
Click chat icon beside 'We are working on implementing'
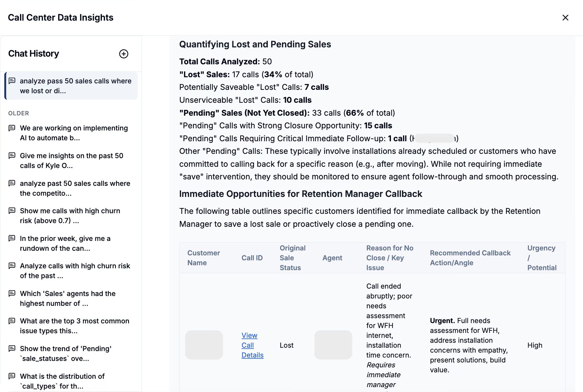[x=12, y=128]
